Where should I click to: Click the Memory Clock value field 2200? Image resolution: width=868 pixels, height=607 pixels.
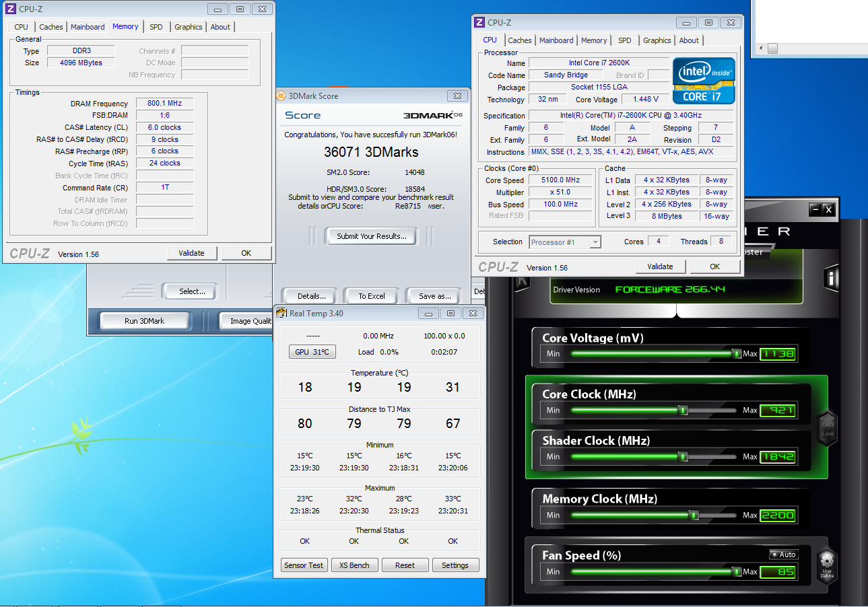point(778,515)
